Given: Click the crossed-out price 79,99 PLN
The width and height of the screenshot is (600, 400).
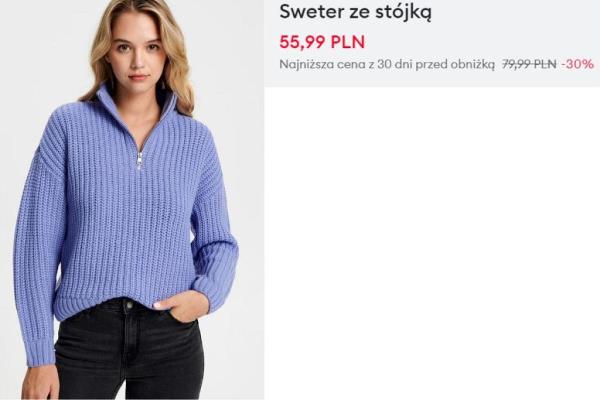Looking at the screenshot, I should pos(529,64).
